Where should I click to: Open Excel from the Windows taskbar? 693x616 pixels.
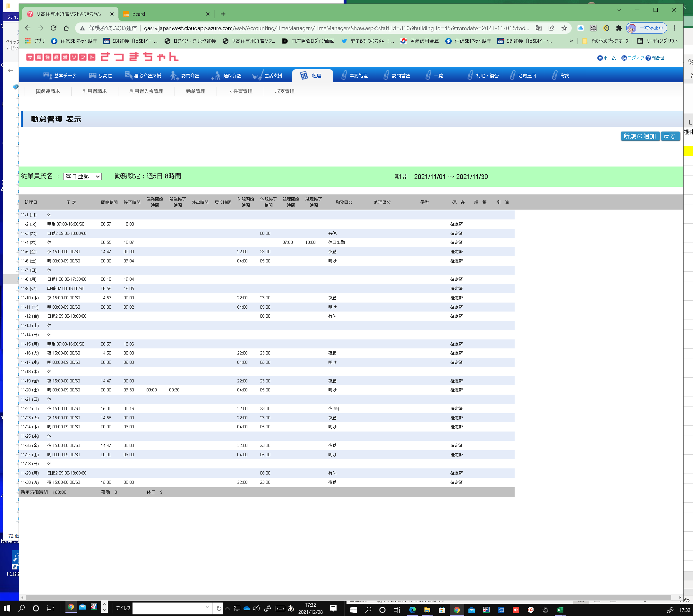click(x=560, y=610)
